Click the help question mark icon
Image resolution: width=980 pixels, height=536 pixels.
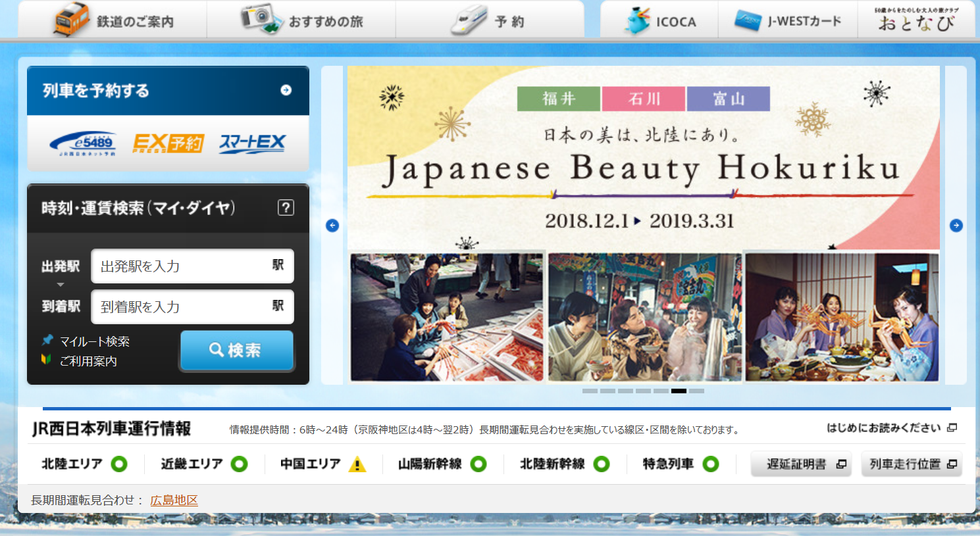(286, 208)
